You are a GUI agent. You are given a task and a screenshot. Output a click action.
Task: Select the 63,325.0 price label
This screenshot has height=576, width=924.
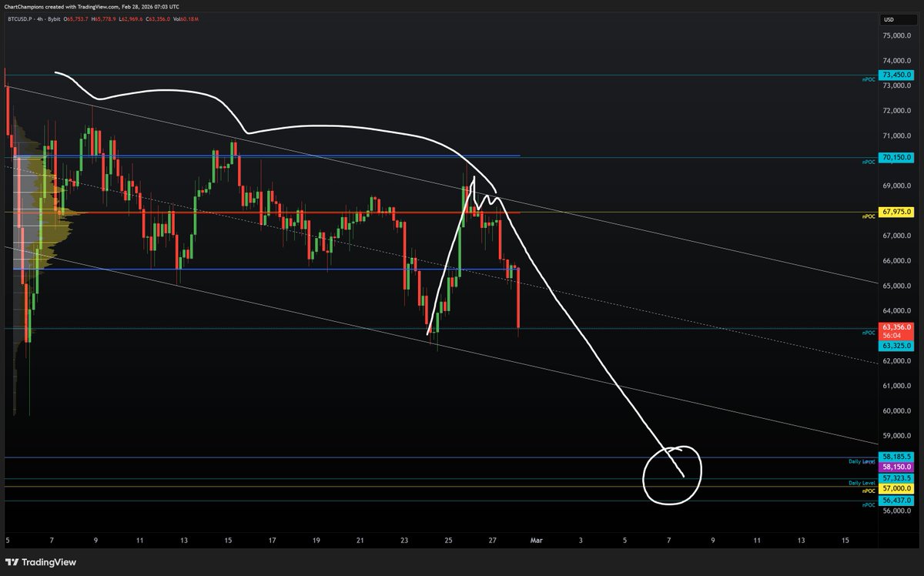click(x=896, y=347)
